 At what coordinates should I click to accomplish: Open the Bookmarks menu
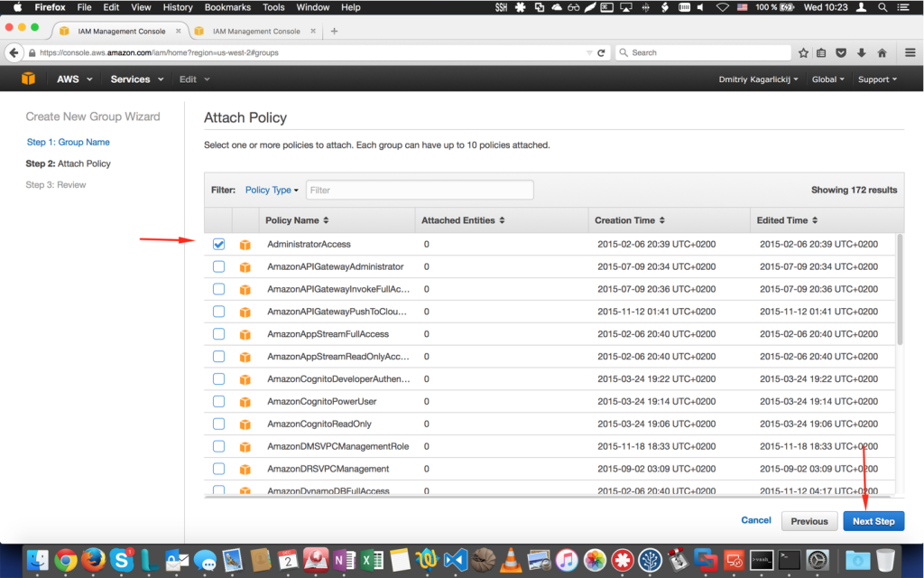point(227,7)
